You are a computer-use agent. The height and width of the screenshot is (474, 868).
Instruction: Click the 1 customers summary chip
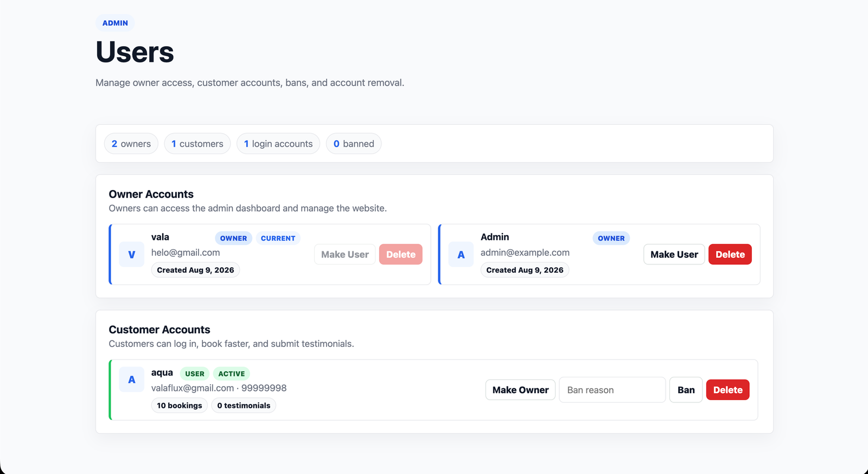point(197,144)
